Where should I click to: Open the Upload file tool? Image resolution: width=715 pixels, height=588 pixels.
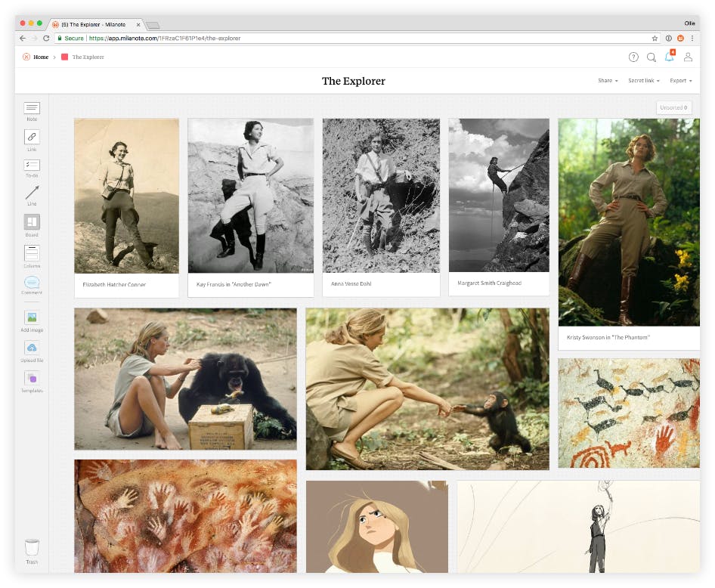pyautogui.click(x=32, y=348)
